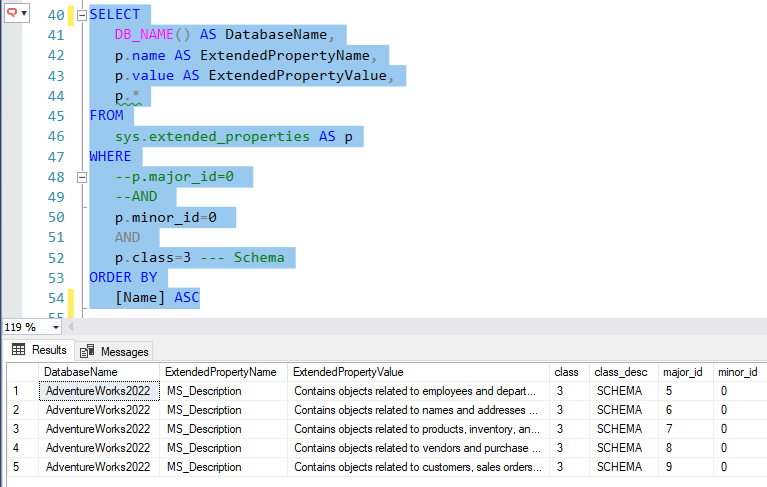Screen dimensions: 767x487
Task: Click 'Contains objects related to products' cell
Action: pyautogui.click(x=418, y=429)
